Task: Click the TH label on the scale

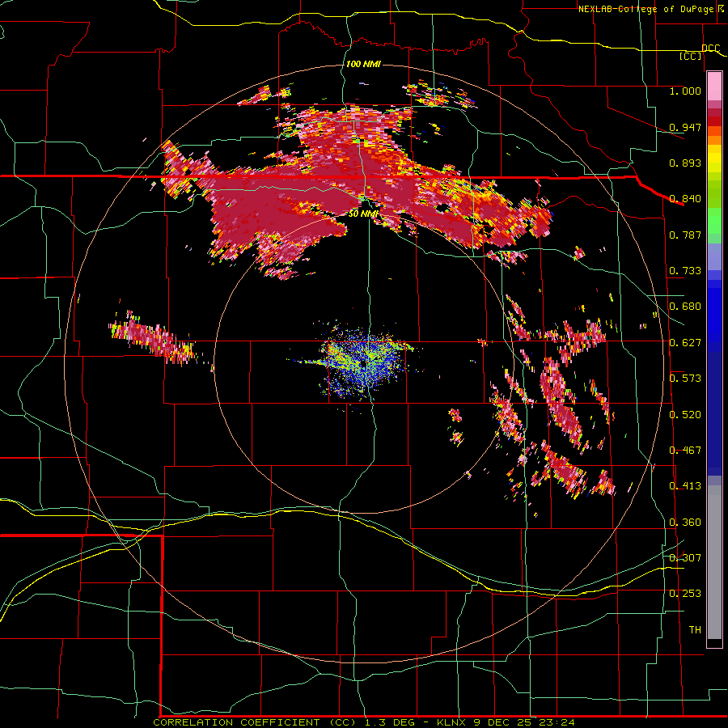Action: pos(695,630)
